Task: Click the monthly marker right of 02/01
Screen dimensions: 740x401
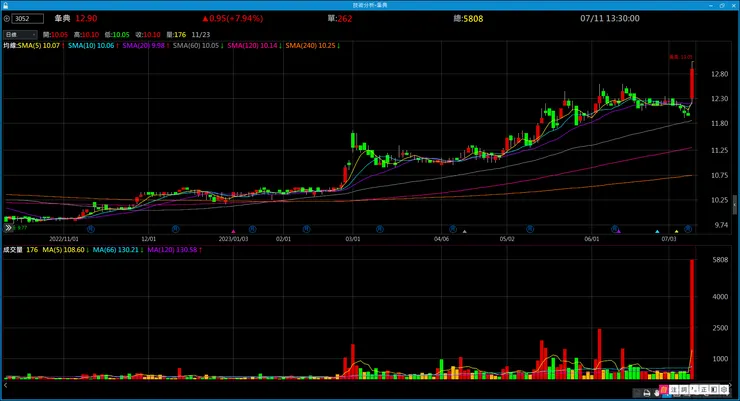Action: click(x=306, y=229)
